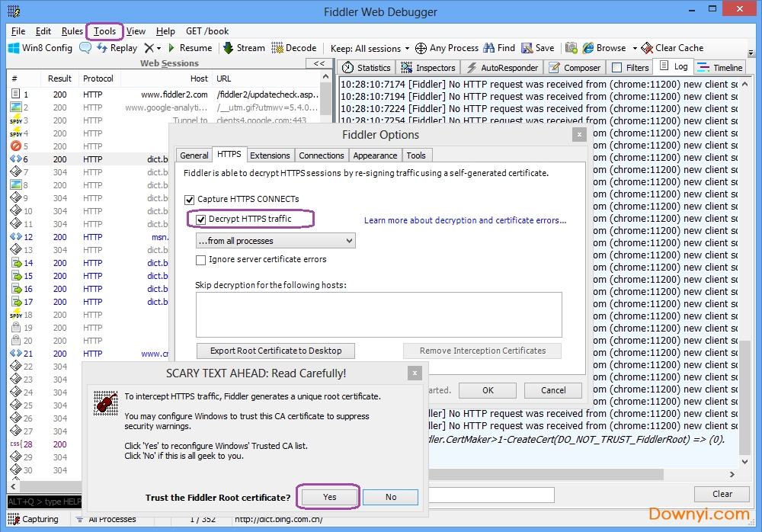Open the decryption and certificate errors link
762x532 pixels.
465,220
